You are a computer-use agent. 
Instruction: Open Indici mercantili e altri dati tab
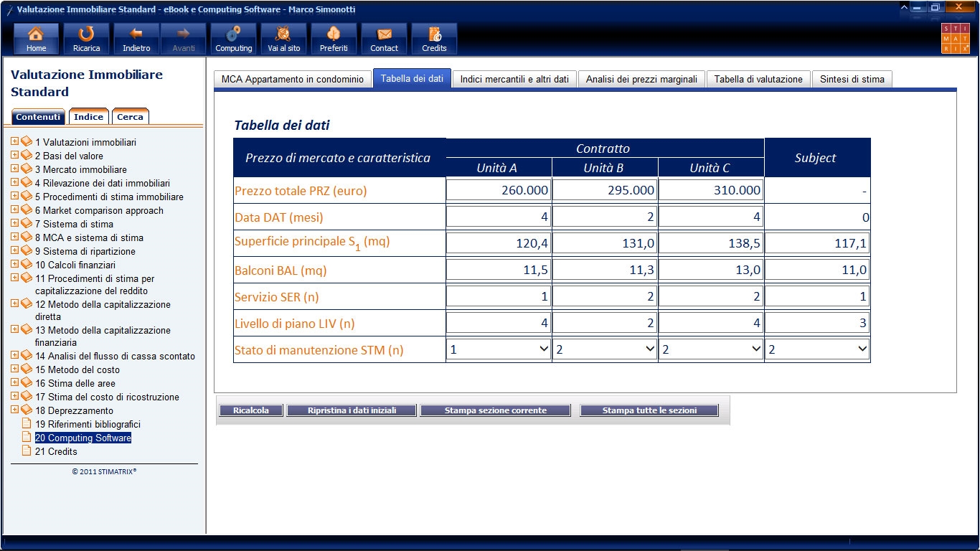click(514, 79)
